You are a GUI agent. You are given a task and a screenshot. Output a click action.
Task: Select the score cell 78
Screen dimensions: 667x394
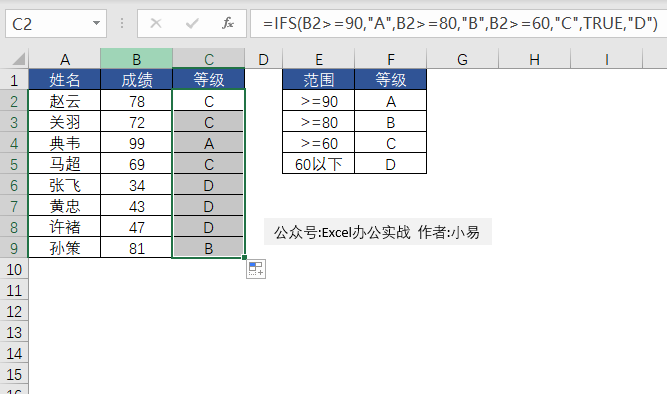point(137,101)
